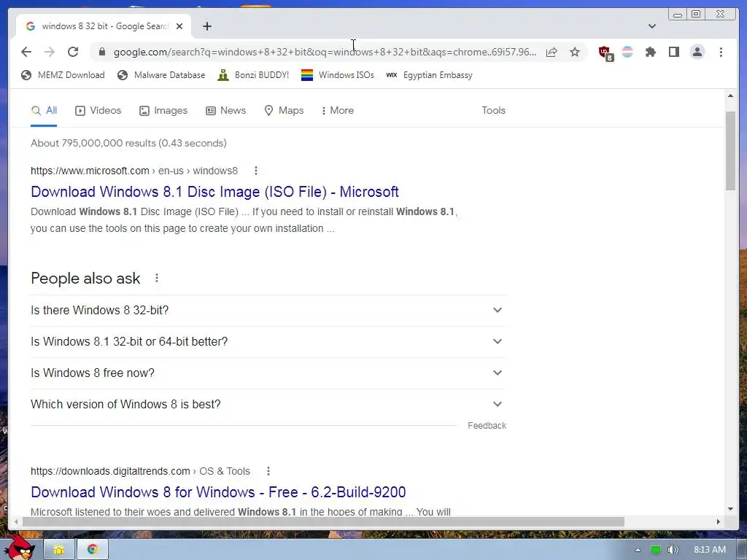Open Chrome's three-dot menu
Screen dimensions: 747x560
click(721, 52)
